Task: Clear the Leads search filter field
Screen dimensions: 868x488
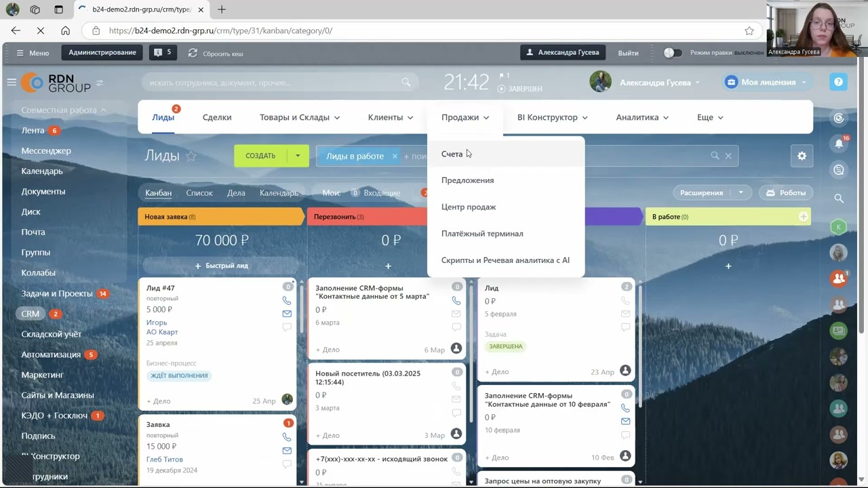Action: coord(728,156)
